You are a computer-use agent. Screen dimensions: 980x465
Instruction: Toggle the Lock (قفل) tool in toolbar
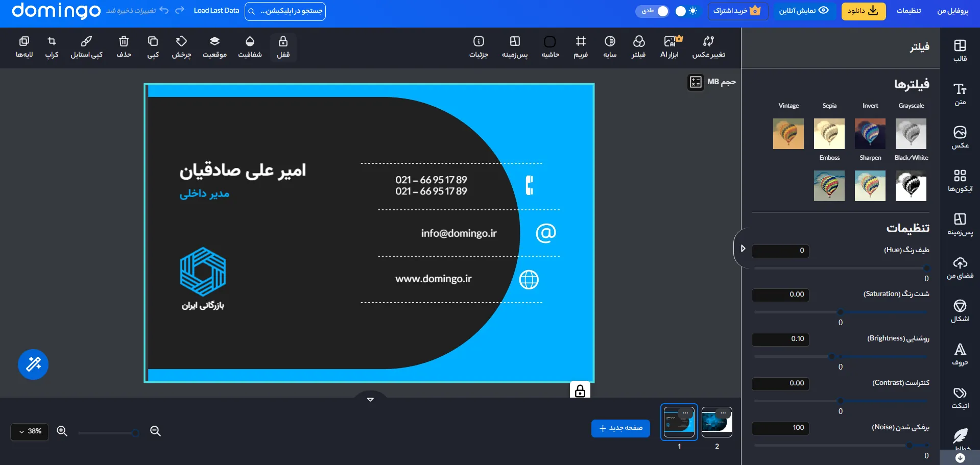(x=283, y=47)
